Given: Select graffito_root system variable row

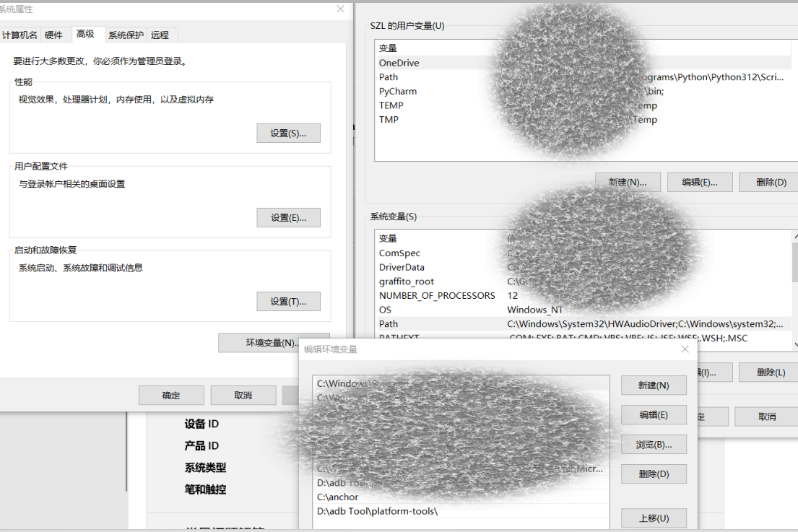Looking at the screenshot, I should pos(584,282).
